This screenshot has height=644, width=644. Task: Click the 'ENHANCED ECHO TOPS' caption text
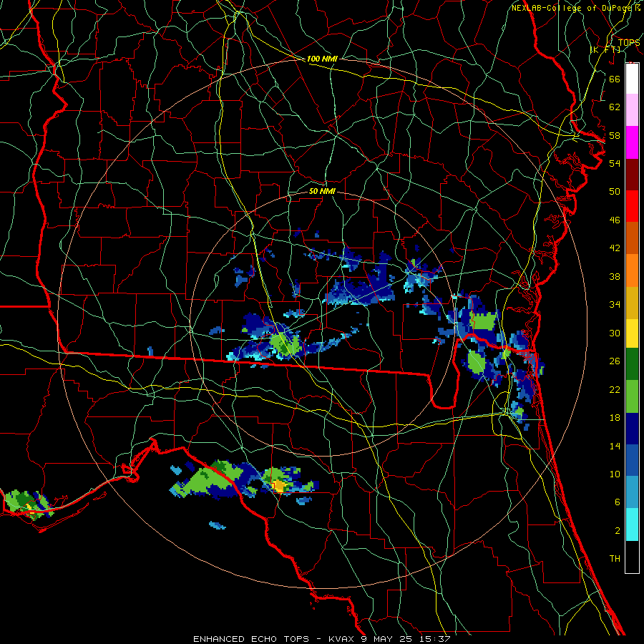(251, 639)
